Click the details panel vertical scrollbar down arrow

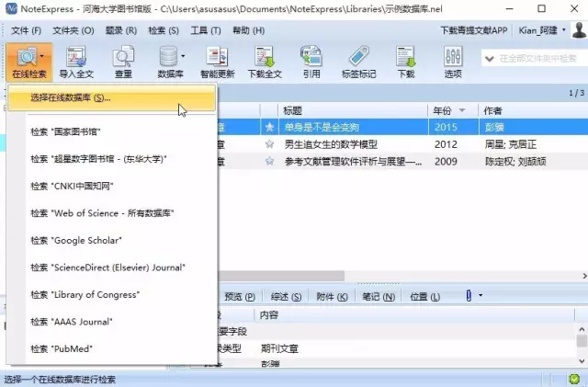582,360
